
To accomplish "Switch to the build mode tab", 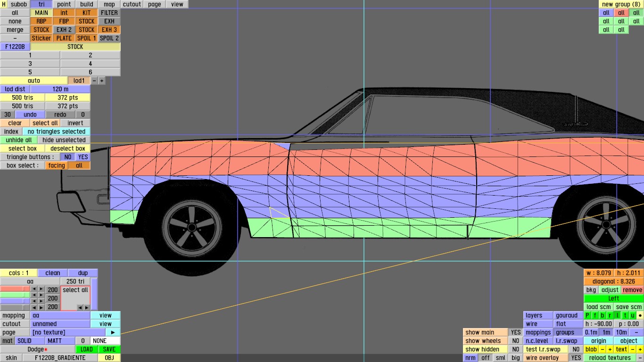I will click(87, 4).
